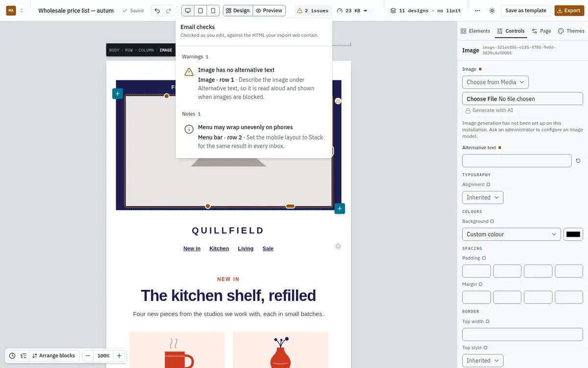Toggle the Top width override checkbox
Image resolution: width=588 pixels, height=368 pixels.
[x=487, y=321]
